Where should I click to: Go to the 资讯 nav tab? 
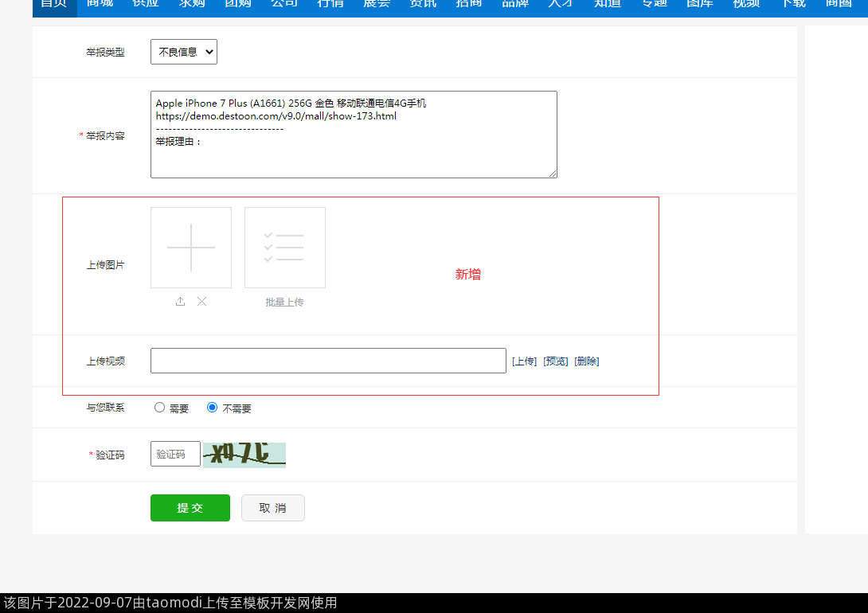click(422, 4)
